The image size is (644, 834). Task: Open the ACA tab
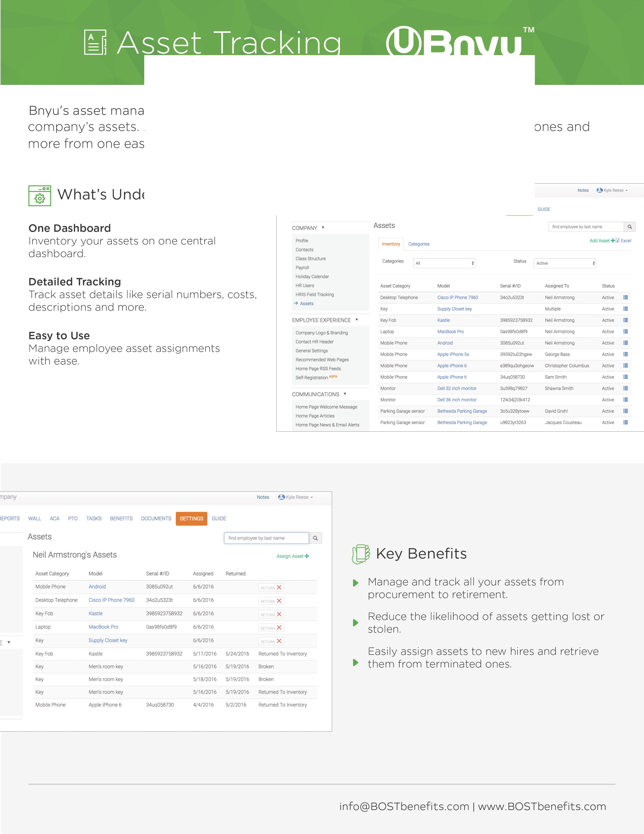point(55,519)
